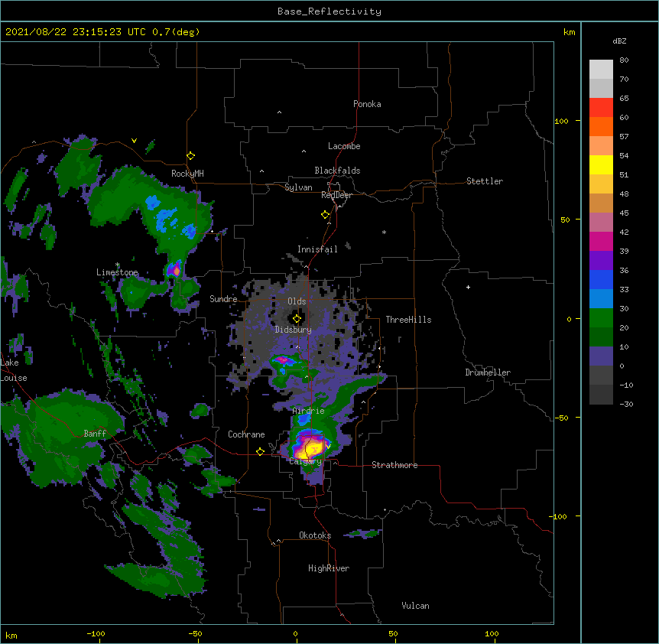The image size is (659, 644).
Task: Click the Vulcan label
Action: click(x=415, y=606)
